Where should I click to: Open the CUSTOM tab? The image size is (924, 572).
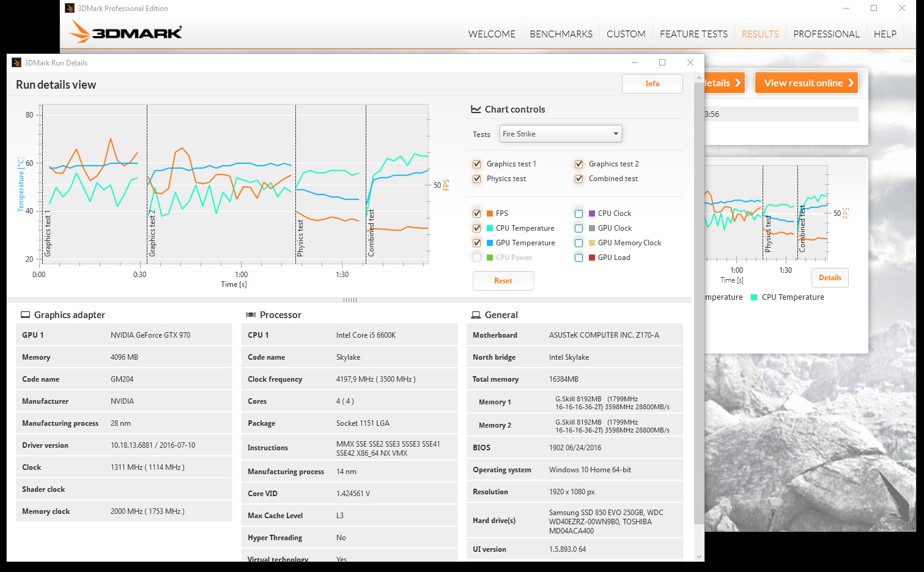click(x=626, y=34)
